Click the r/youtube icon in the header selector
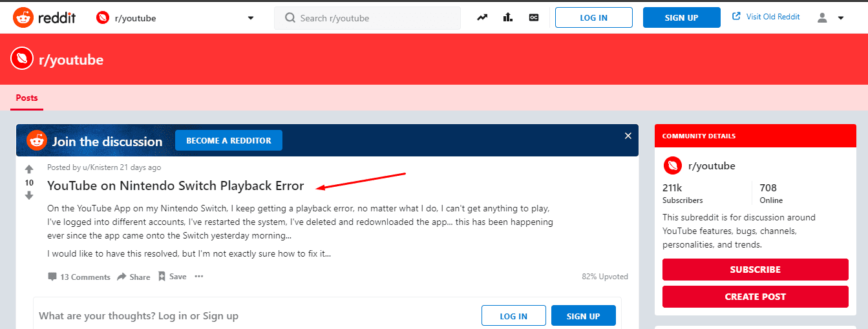Screen dimensions: 868x329 click(102, 18)
